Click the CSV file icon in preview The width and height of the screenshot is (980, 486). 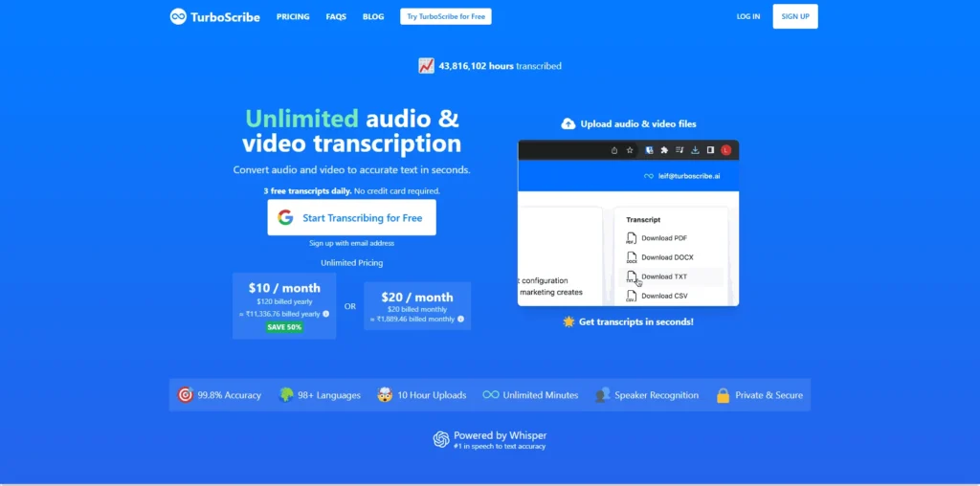(x=632, y=297)
